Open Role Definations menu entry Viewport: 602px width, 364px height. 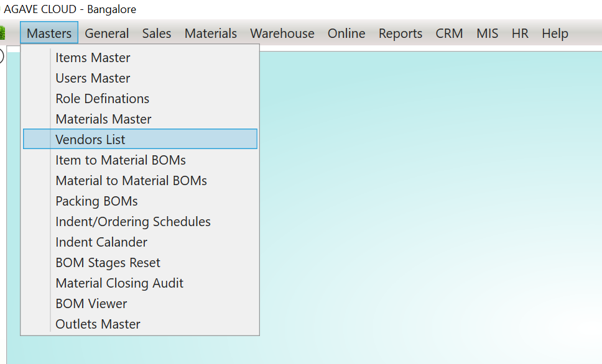pyautogui.click(x=102, y=99)
